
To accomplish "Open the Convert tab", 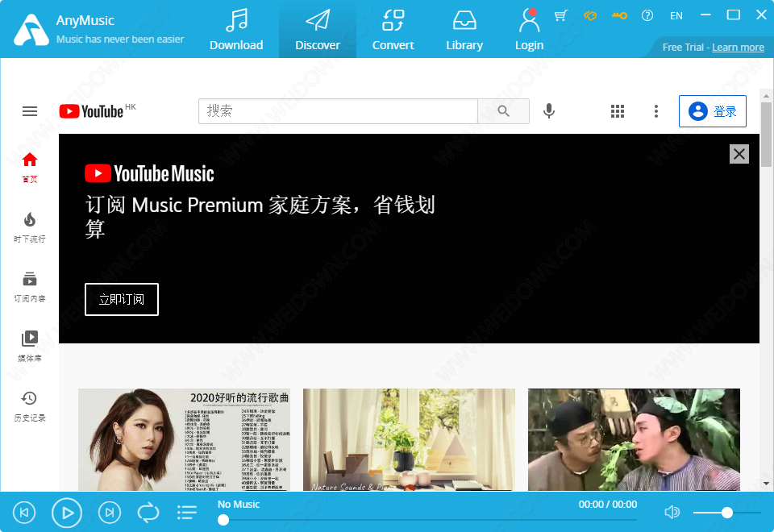I will (393, 30).
